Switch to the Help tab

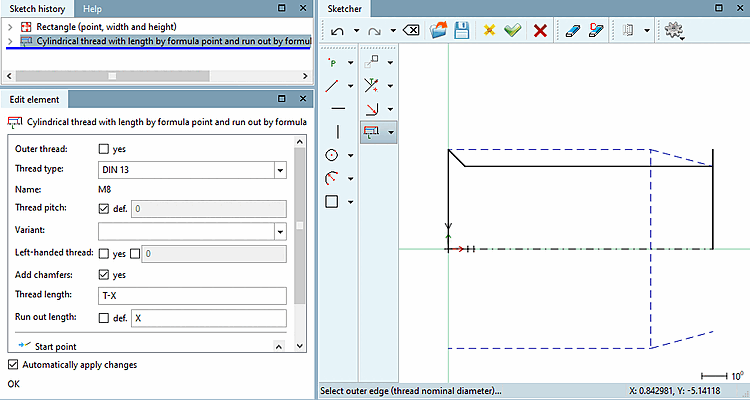[92, 8]
